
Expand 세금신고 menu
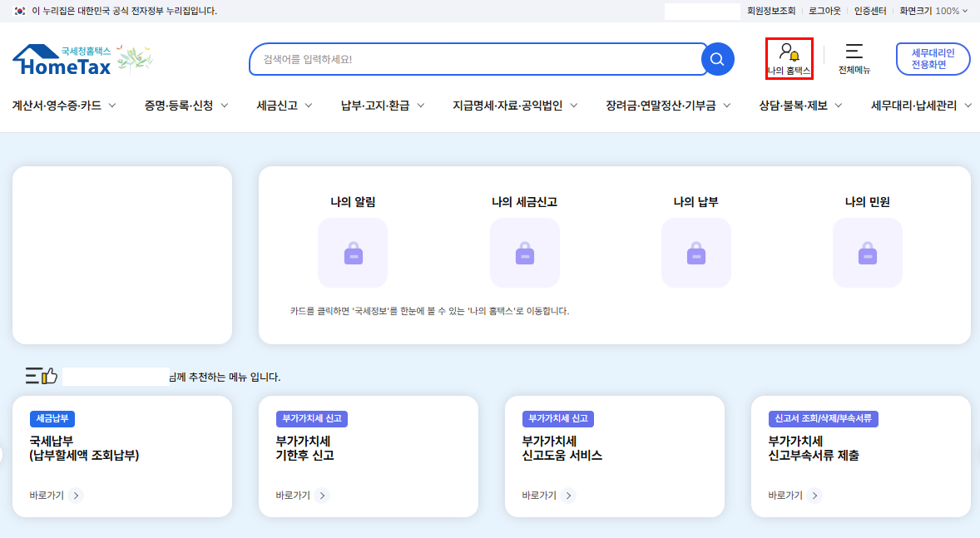285,106
